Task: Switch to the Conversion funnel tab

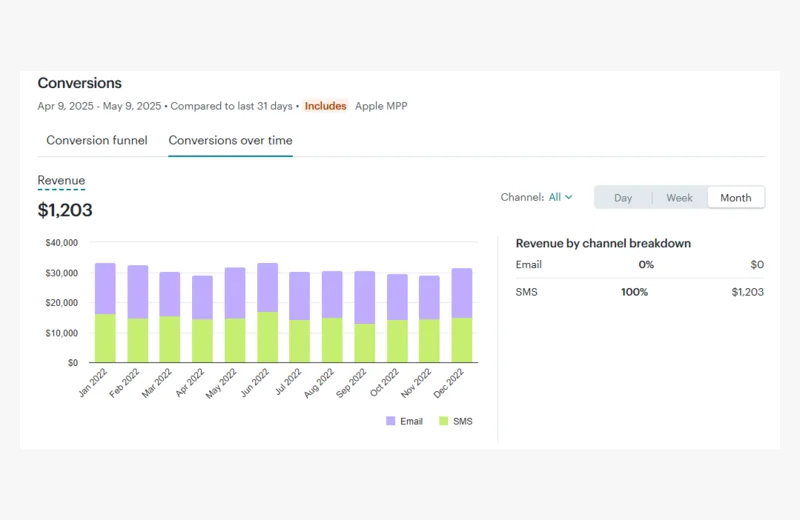Action: 96,140
